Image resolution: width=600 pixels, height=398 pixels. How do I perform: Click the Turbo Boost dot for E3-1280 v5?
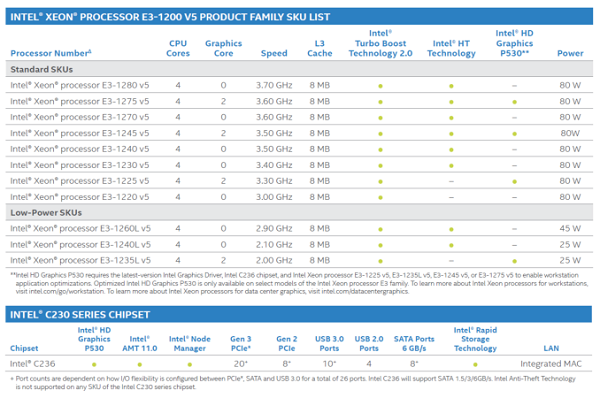tap(380, 86)
